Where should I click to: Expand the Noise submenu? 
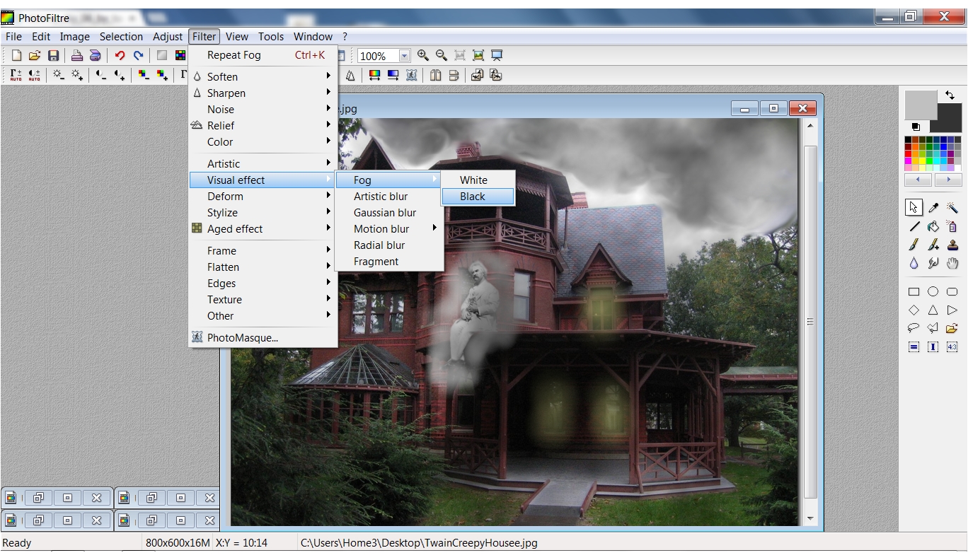(x=263, y=109)
